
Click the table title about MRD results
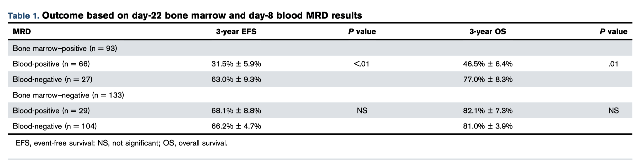pos(202,16)
